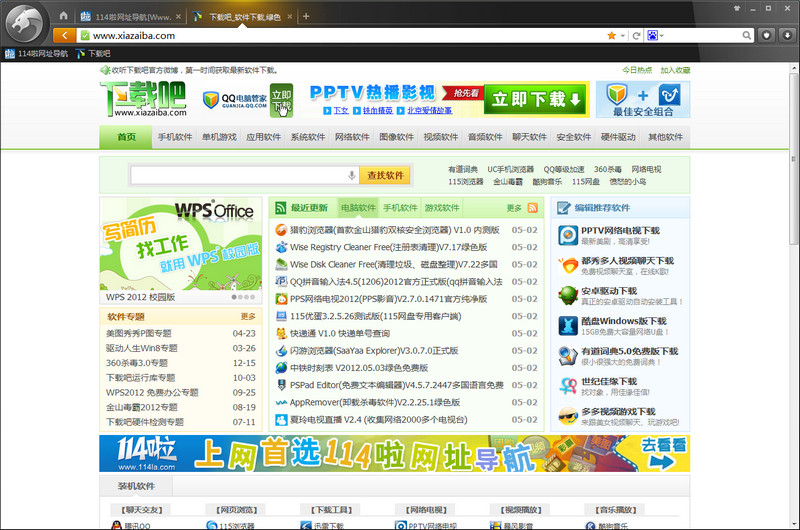Open new tab with plus button

[x=306, y=16]
